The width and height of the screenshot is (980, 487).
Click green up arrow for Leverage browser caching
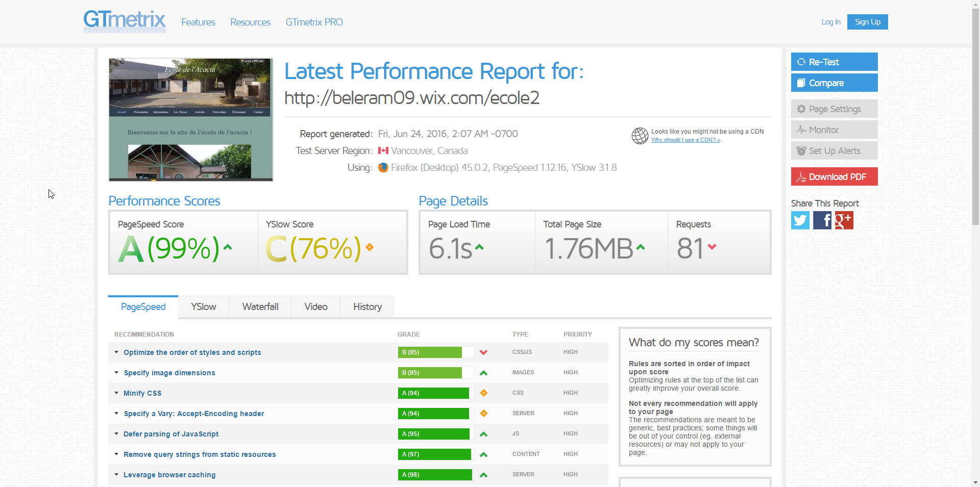point(484,475)
